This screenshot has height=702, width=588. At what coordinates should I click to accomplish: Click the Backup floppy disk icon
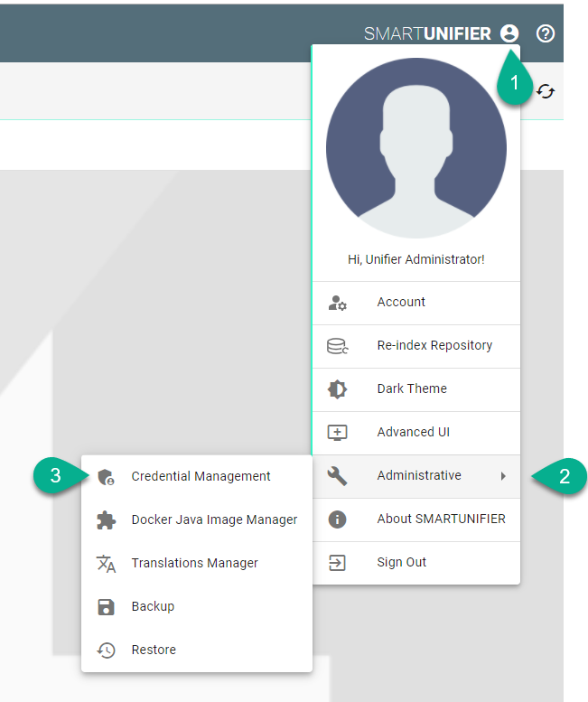pos(107,607)
